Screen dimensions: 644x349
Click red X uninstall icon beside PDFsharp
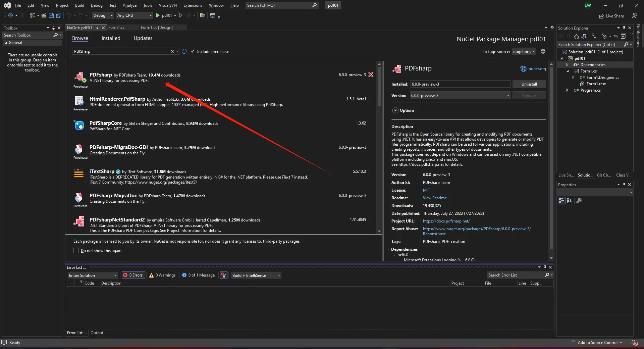371,74
